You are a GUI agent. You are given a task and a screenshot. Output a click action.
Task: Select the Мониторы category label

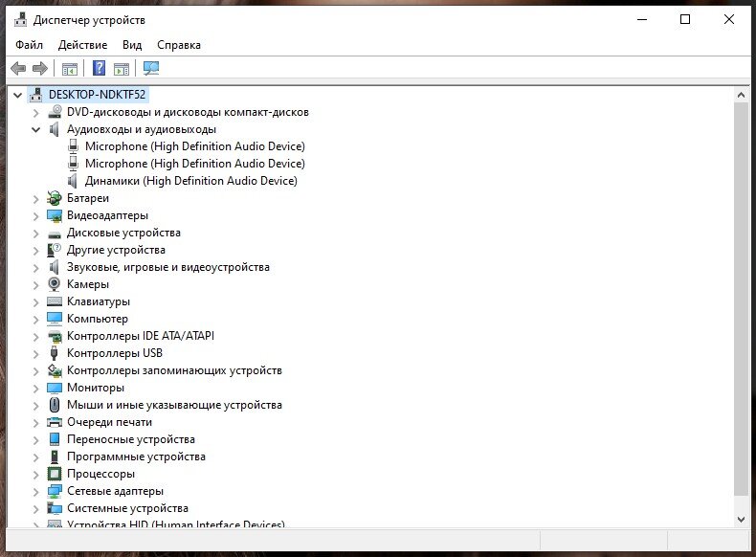pyautogui.click(x=96, y=388)
